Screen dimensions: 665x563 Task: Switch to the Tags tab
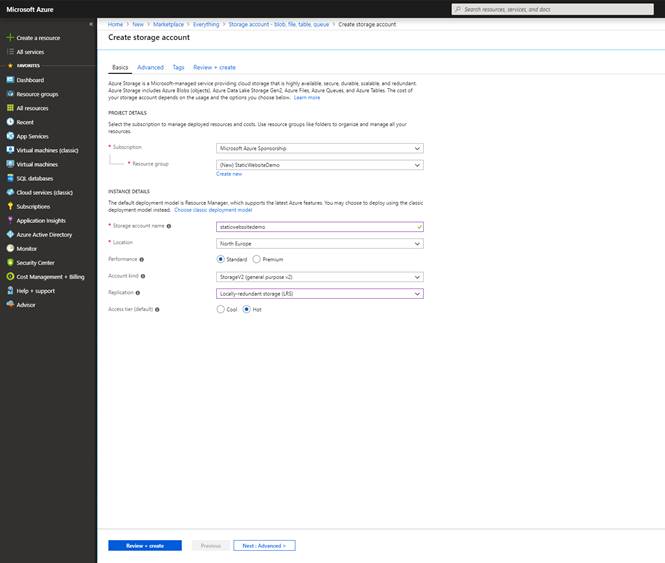[179, 67]
